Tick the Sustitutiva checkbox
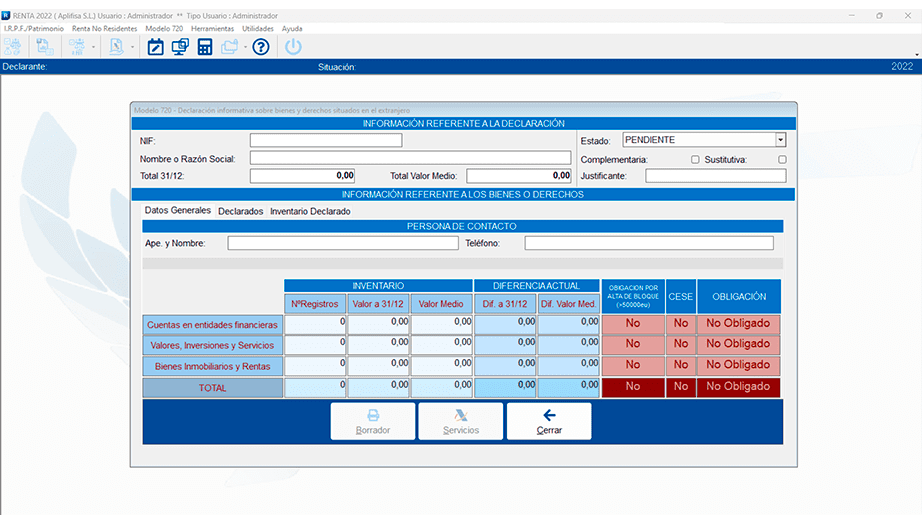 click(x=782, y=159)
